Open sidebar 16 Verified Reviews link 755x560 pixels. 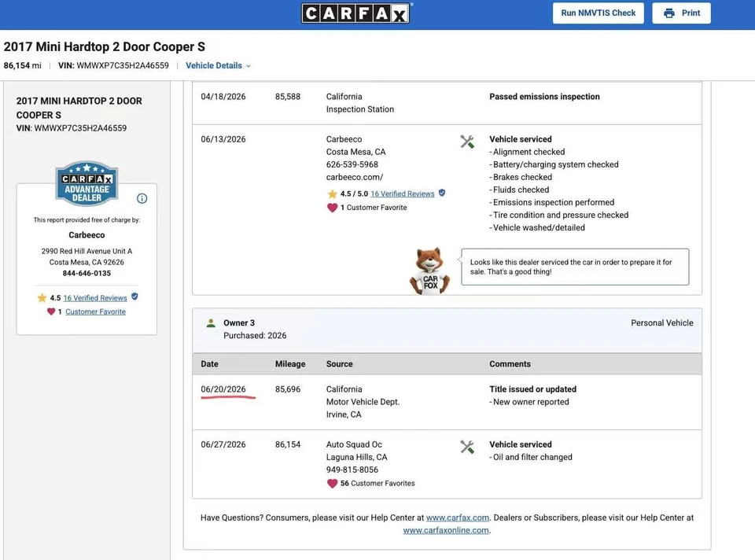[95, 298]
